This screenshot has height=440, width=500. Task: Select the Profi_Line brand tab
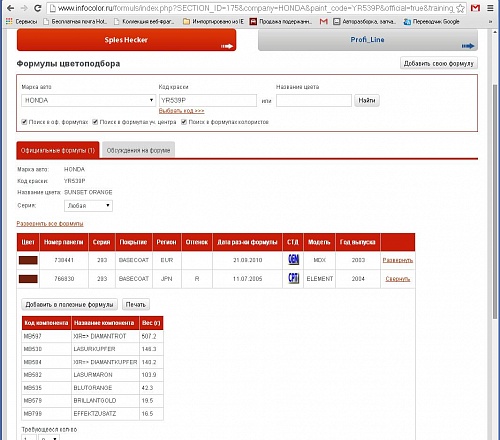click(368, 40)
